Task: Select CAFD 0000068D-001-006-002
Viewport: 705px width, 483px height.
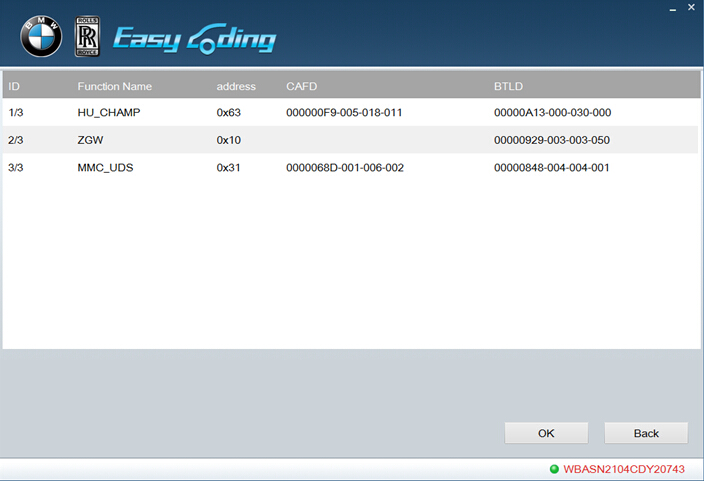Action: point(345,168)
